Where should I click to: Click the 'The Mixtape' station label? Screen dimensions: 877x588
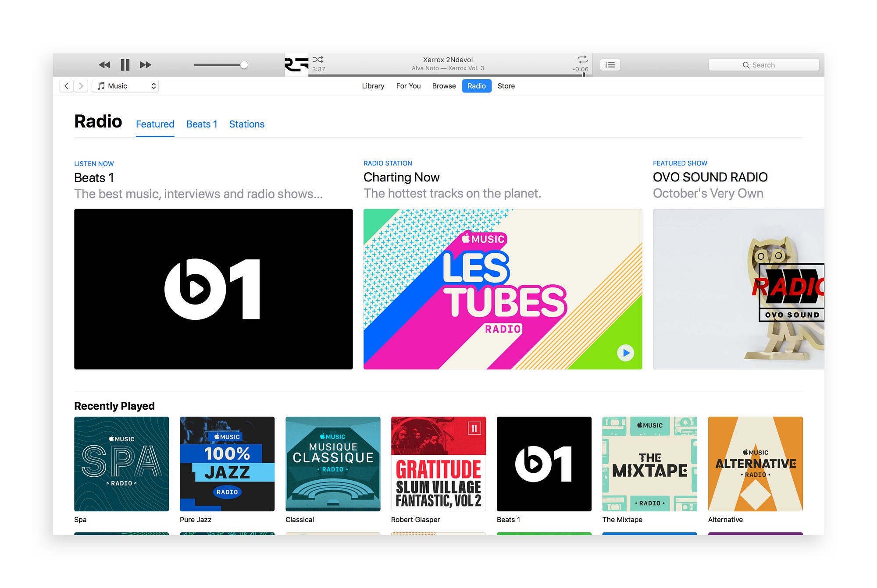pos(622,520)
